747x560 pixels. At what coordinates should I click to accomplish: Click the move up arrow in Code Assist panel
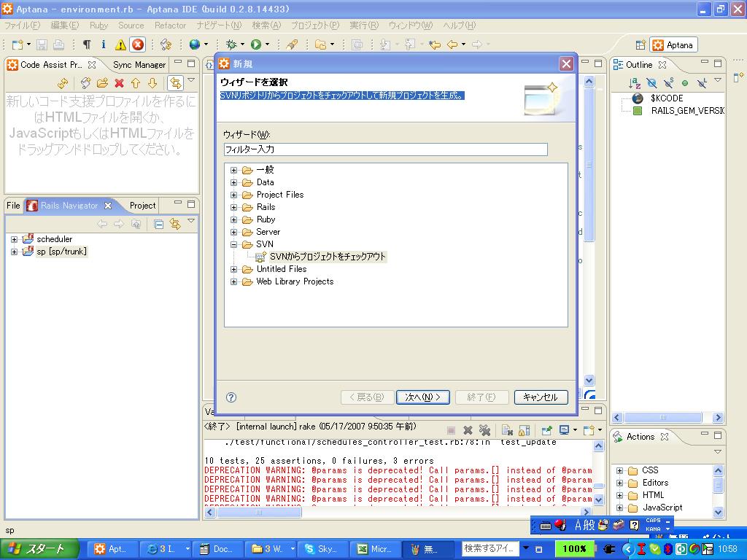(136, 83)
